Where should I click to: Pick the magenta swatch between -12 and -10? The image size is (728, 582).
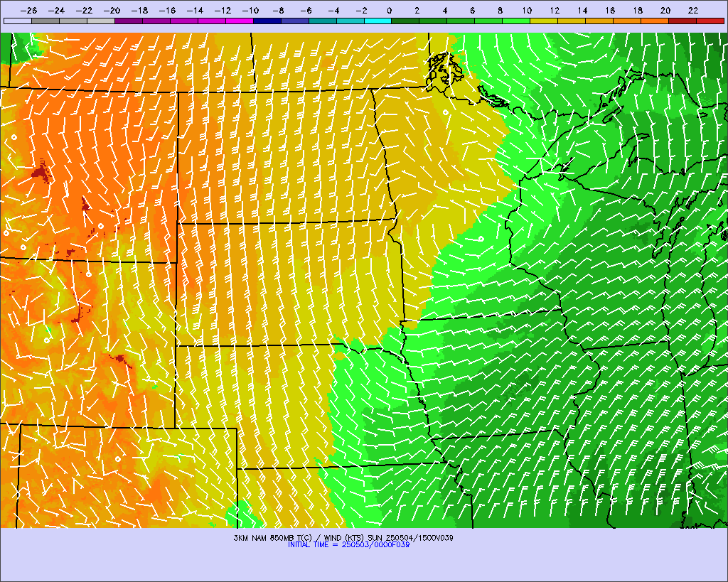240,21
